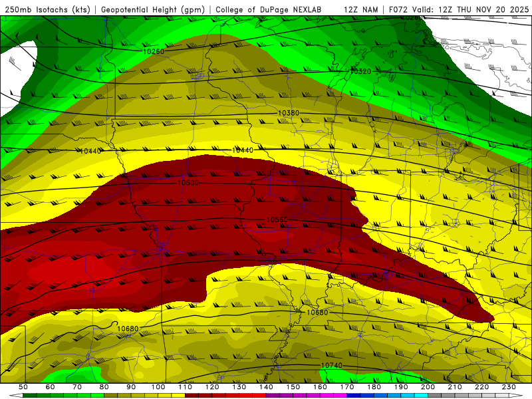Click the cyan swatch just before 200
The image size is (532, 399).
click(x=421, y=396)
